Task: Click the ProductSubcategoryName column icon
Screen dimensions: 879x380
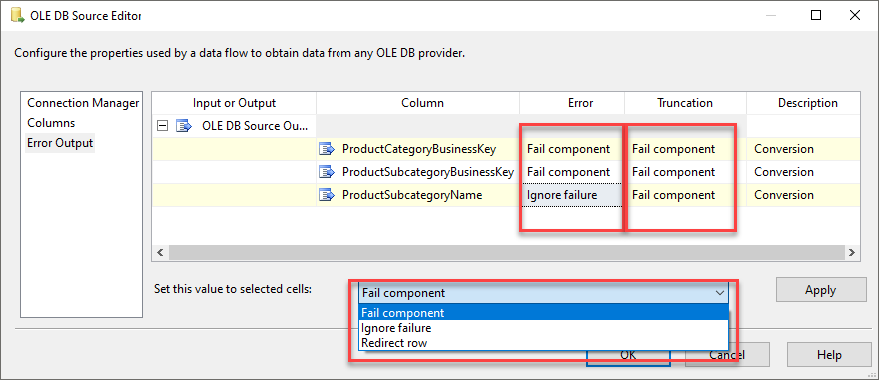Action: pyautogui.click(x=327, y=195)
